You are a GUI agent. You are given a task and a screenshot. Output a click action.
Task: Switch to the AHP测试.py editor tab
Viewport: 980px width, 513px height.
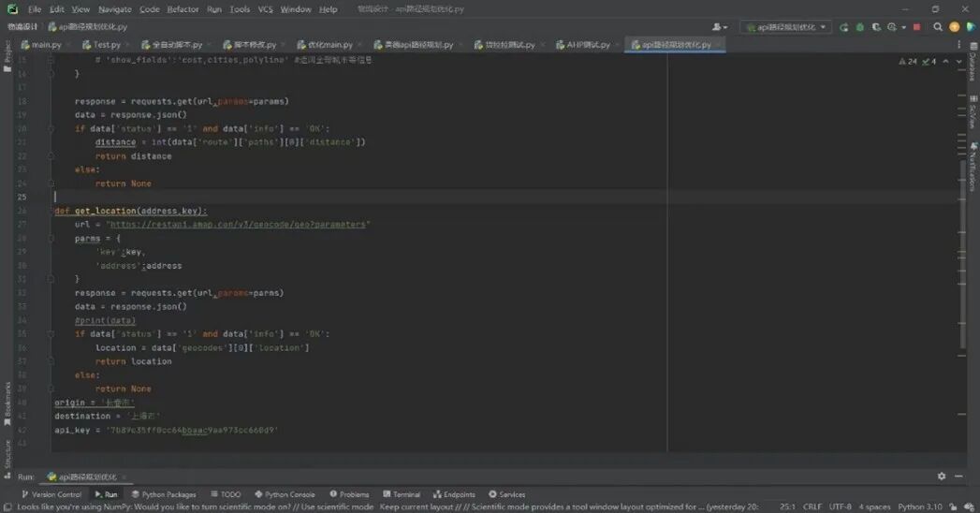(587, 45)
